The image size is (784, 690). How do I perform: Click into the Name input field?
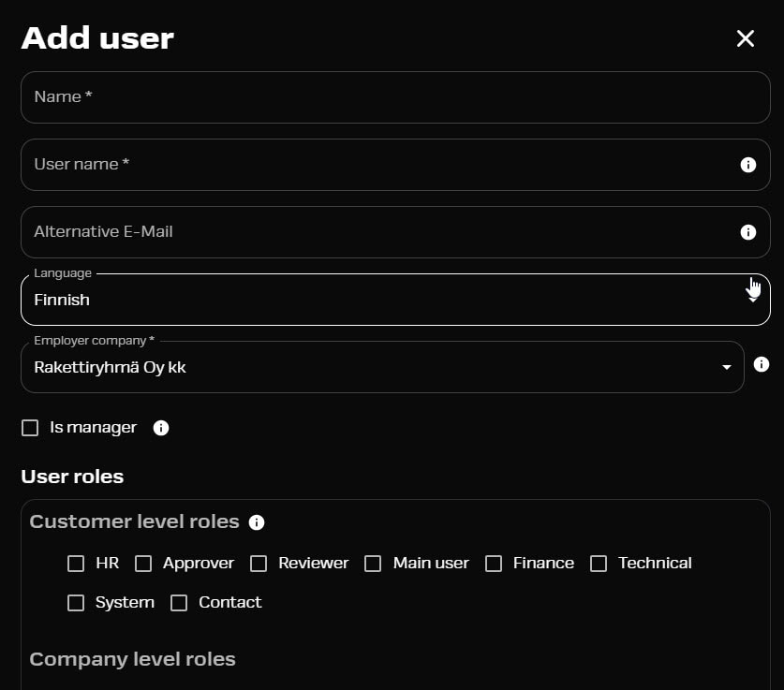click(395, 97)
